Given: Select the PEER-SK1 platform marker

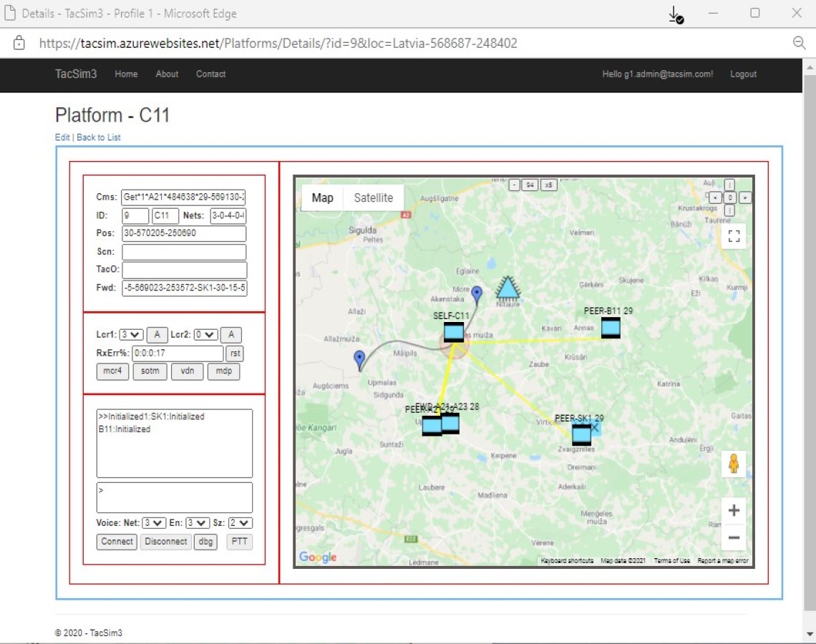Looking at the screenshot, I should pyautogui.click(x=582, y=431).
